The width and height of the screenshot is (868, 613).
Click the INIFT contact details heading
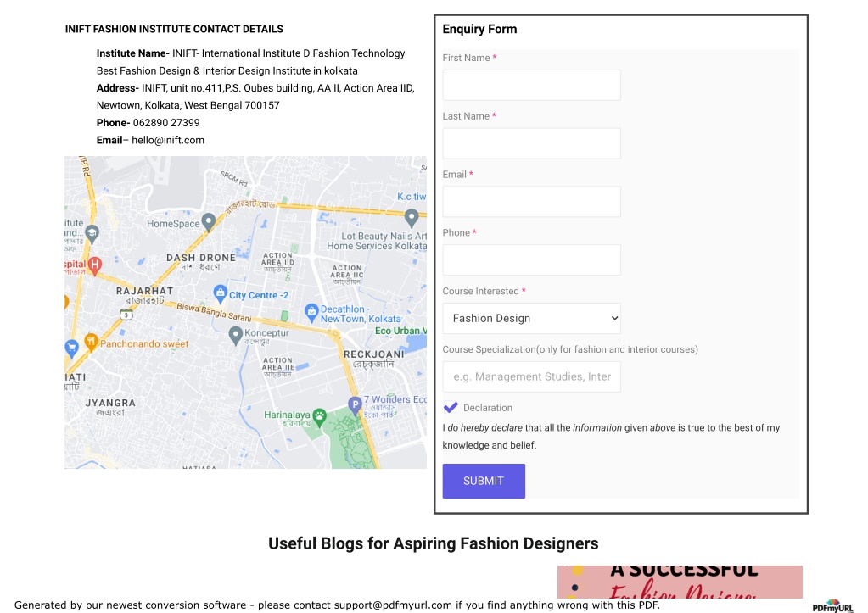click(174, 29)
